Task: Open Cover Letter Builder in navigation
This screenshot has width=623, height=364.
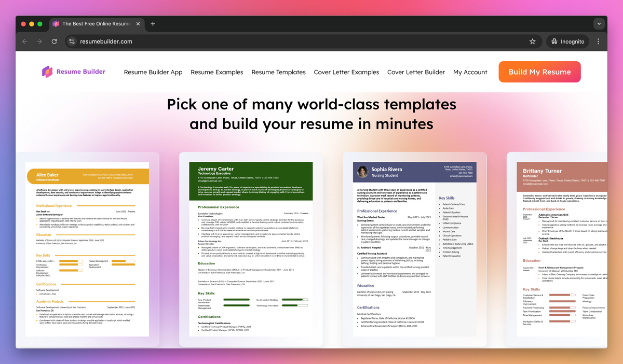Action: (x=416, y=72)
